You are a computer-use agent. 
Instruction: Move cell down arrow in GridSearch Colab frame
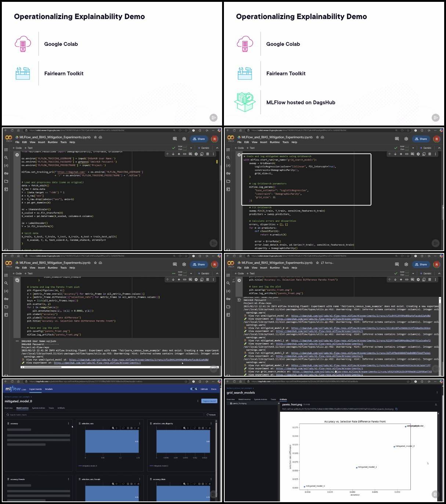pos(395,154)
